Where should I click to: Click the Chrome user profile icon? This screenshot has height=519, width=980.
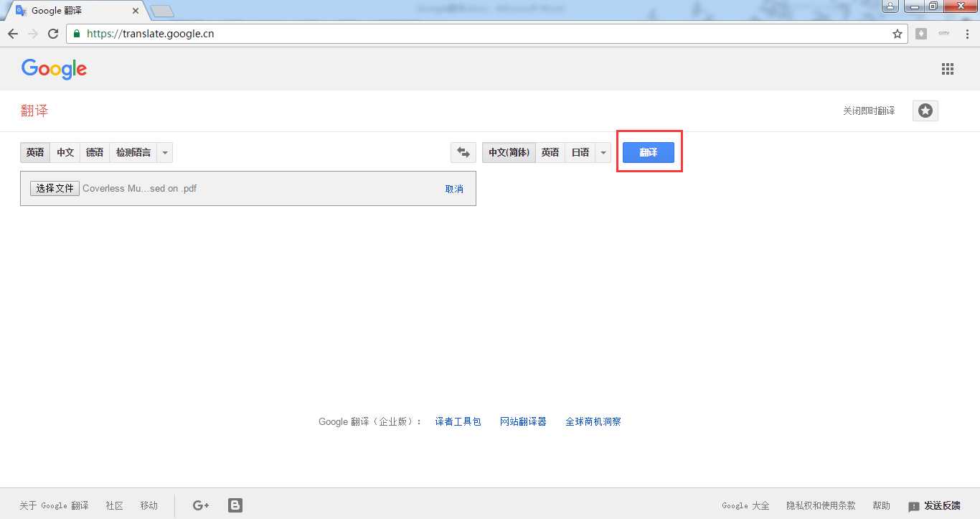coord(890,6)
